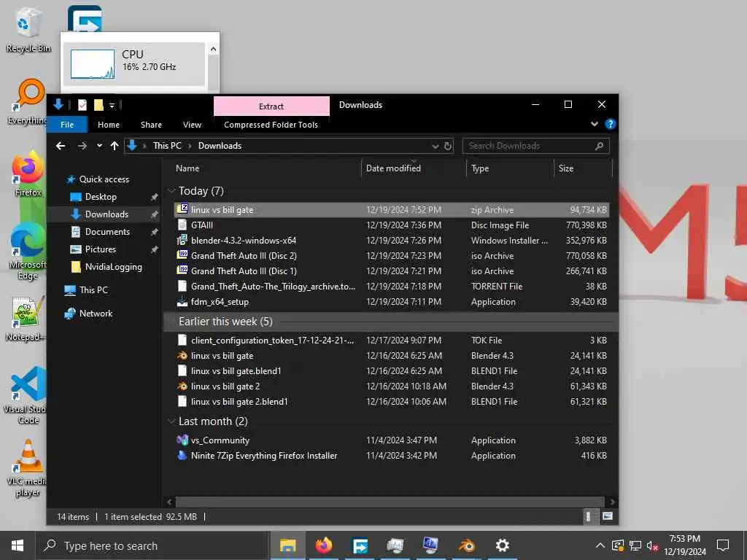747x560 pixels.
Task: Select the GTAIII disc image file
Action: [x=392, y=225]
